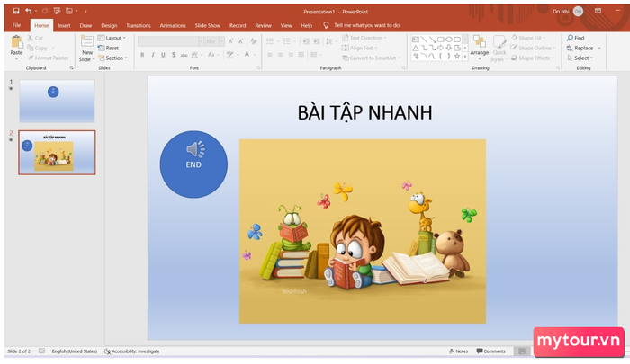Screen dimensions: 630x364
Task: Undo the last action
Action: pyautogui.click(x=28, y=12)
